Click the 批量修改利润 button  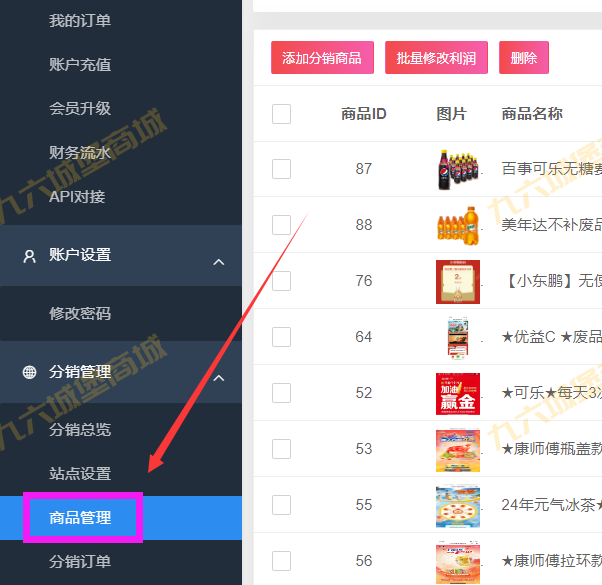(437, 58)
